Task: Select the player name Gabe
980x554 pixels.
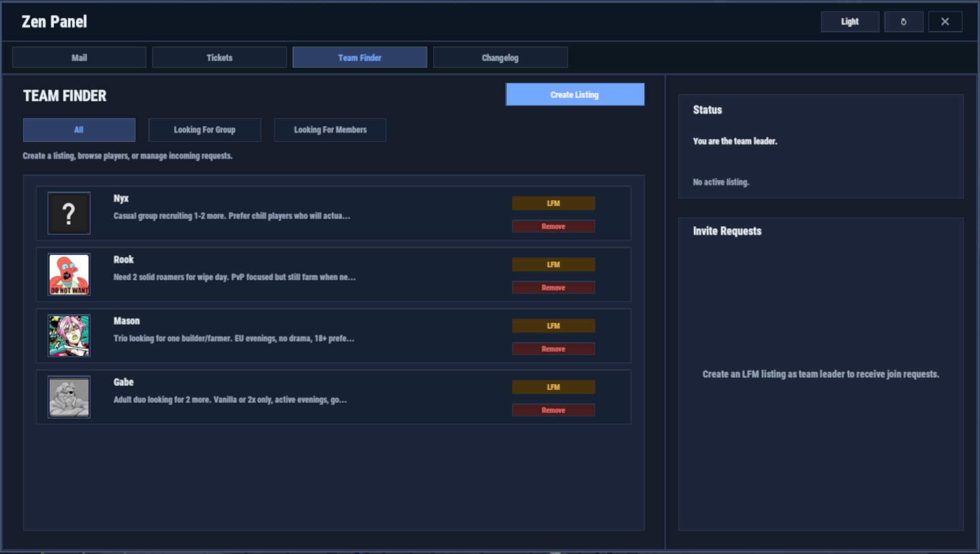Action: point(123,382)
